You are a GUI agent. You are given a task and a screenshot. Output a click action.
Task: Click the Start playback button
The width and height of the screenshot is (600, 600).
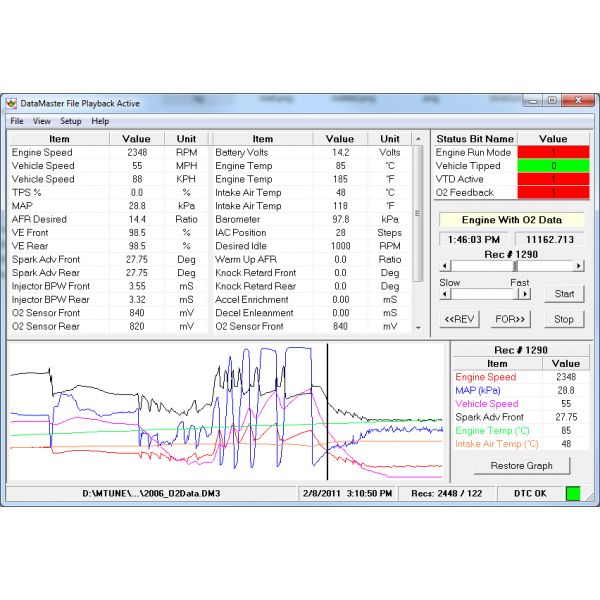pyautogui.click(x=564, y=294)
